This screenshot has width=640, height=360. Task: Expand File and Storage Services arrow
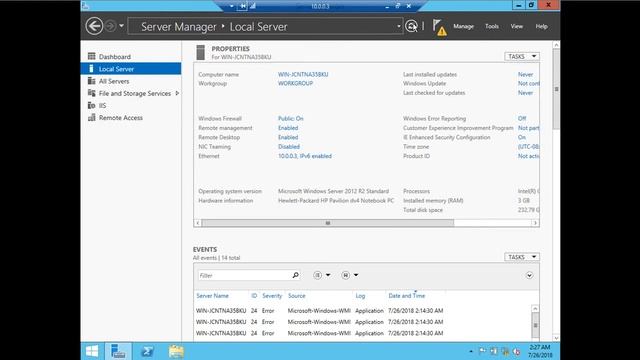pos(177,93)
